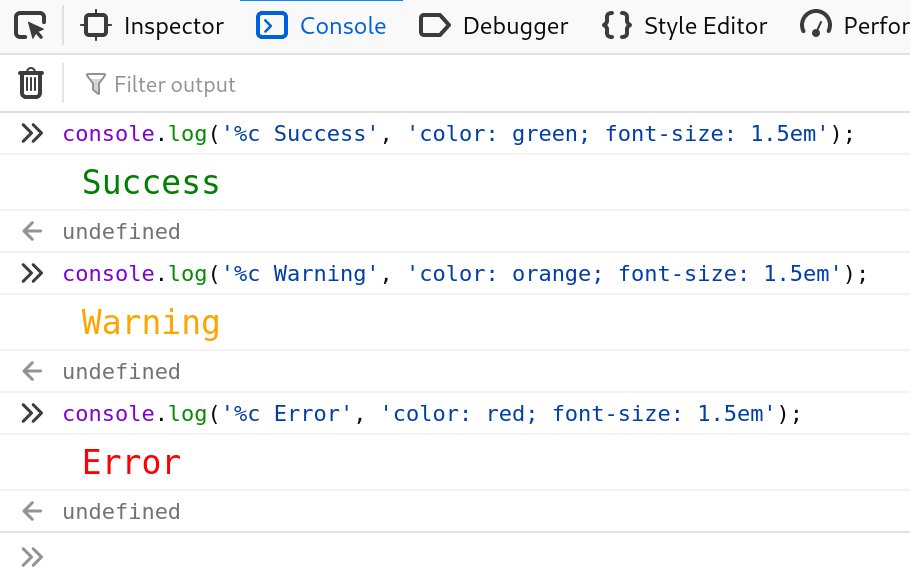Image resolution: width=910 pixels, height=567 pixels.
Task: Click undefined result below Error output
Action: tap(121, 511)
